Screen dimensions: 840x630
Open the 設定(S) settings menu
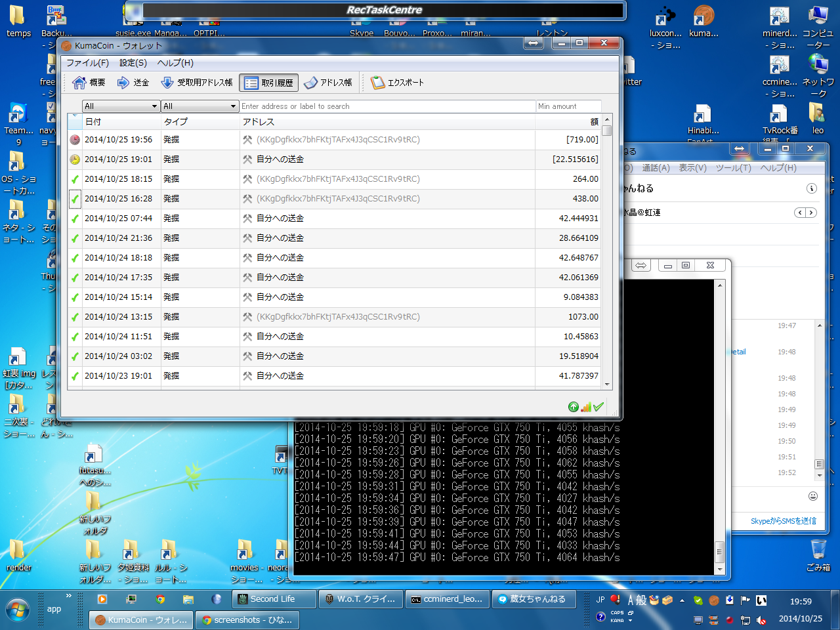tap(133, 63)
